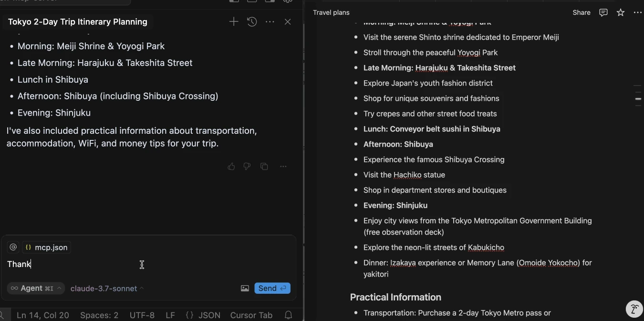Click "Try crepes and other street food treats"
Viewport: 644px width, 321px height.
(x=430, y=114)
